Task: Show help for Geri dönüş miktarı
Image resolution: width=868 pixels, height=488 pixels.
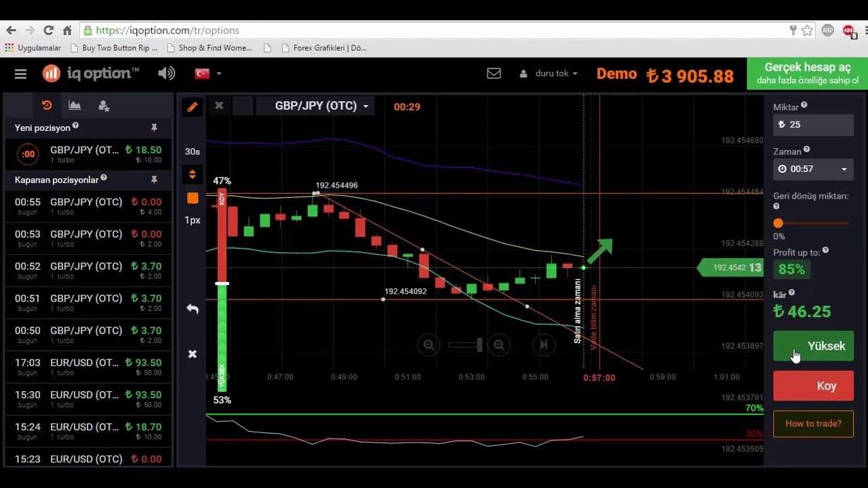Action: point(776,207)
